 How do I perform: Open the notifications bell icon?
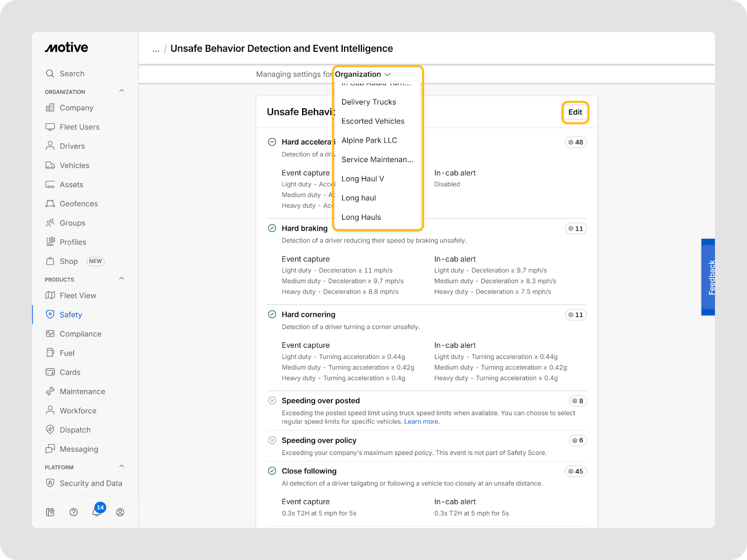click(97, 512)
